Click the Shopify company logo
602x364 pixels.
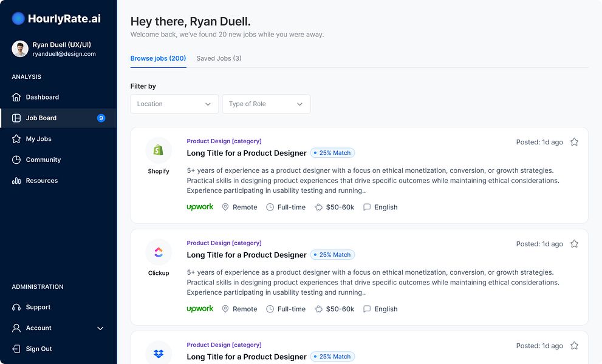point(159,150)
